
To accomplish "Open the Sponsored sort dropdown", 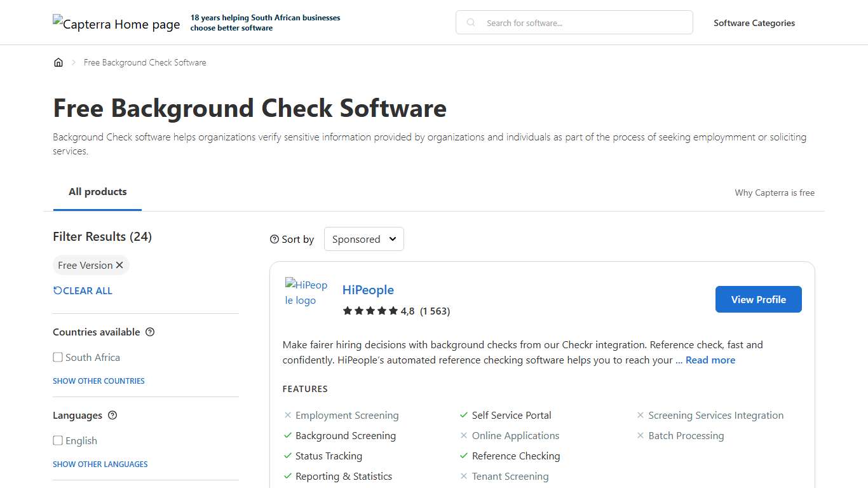I will [x=363, y=239].
